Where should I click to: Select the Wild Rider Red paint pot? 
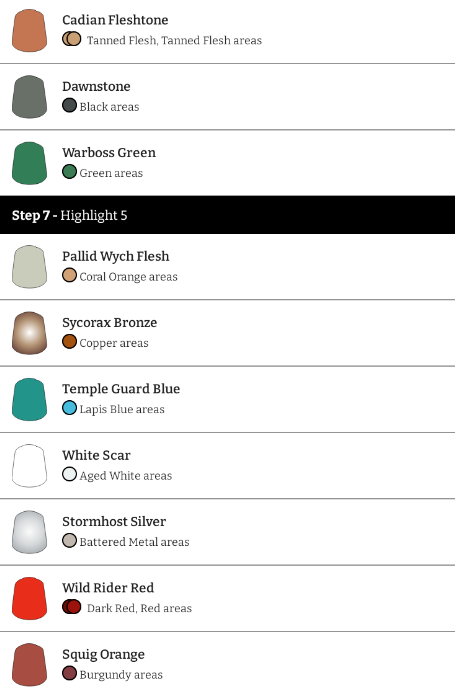pyautogui.click(x=29, y=598)
